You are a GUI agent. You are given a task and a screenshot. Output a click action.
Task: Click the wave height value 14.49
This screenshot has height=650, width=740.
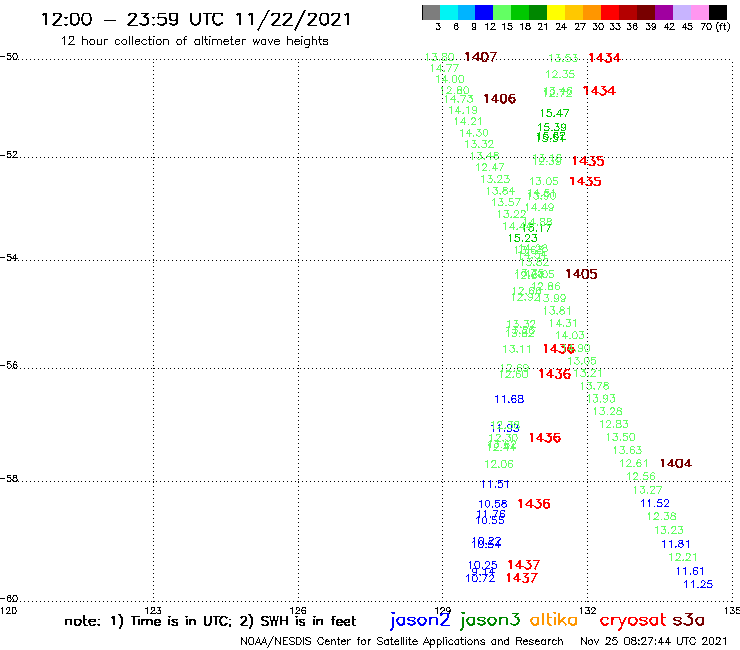click(x=539, y=207)
